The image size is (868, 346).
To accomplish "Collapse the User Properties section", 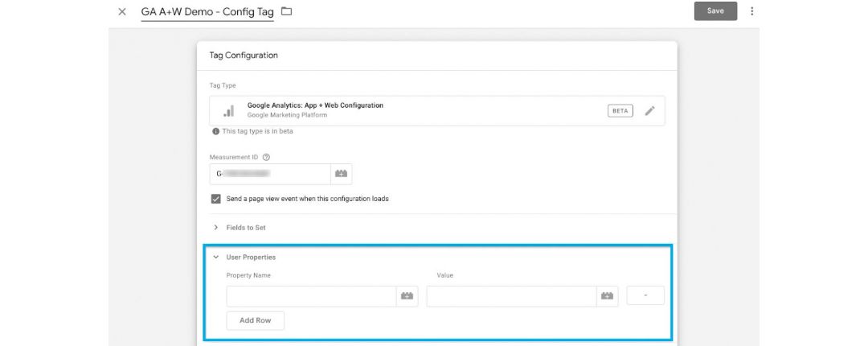I will [x=216, y=257].
